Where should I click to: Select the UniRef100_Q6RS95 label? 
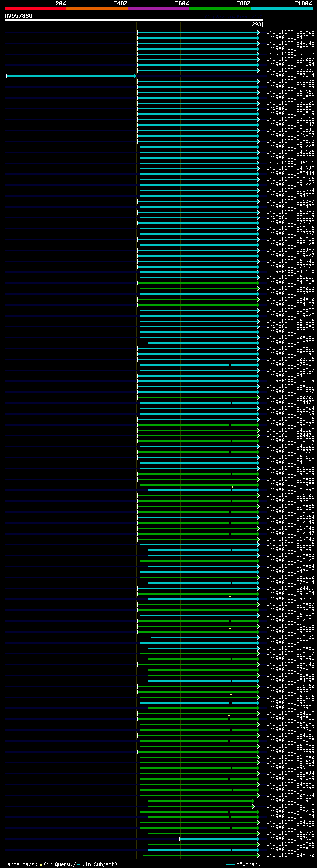pyautogui.click(x=290, y=457)
